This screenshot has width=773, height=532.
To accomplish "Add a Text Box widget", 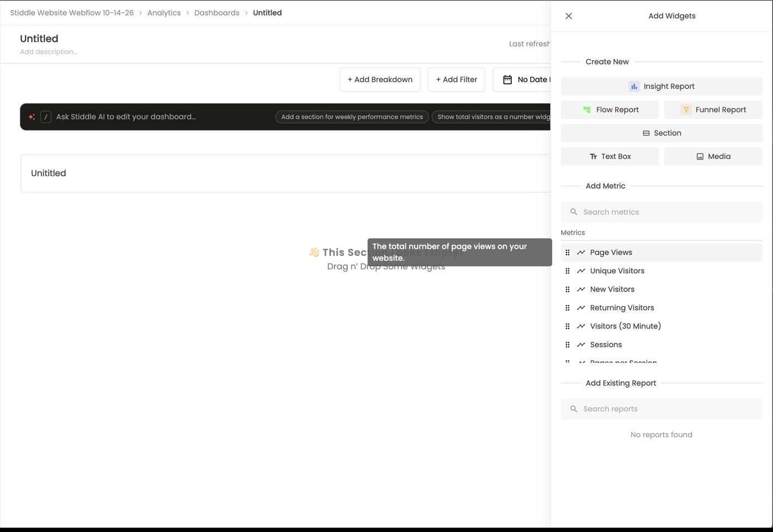I will click(x=610, y=157).
